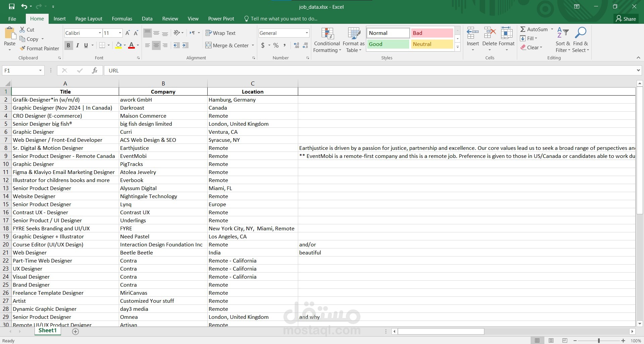Toggle Bold formatting
Screen dimensions: 644x344
click(x=68, y=45)
